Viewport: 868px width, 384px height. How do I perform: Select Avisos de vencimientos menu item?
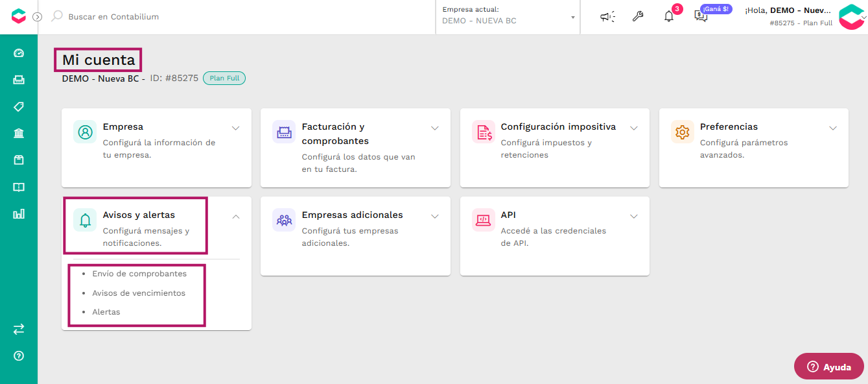pos(139,293)
